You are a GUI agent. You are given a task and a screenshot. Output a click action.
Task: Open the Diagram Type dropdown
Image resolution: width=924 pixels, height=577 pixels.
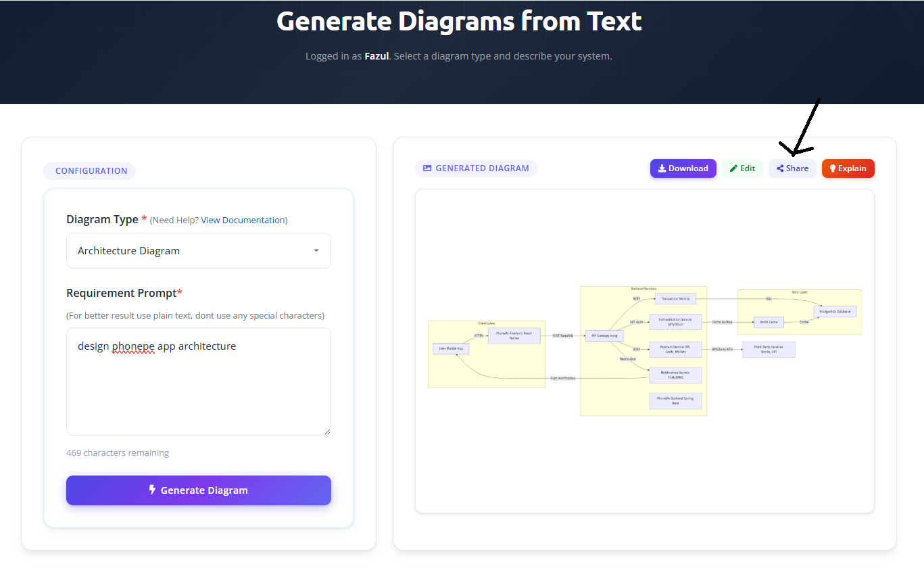click(x=199, y=250)
